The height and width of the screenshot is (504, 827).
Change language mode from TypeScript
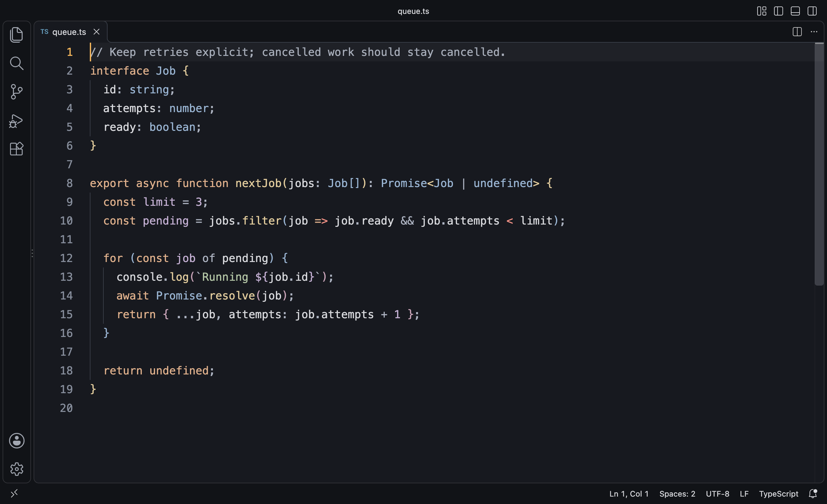tap(778, 494)
